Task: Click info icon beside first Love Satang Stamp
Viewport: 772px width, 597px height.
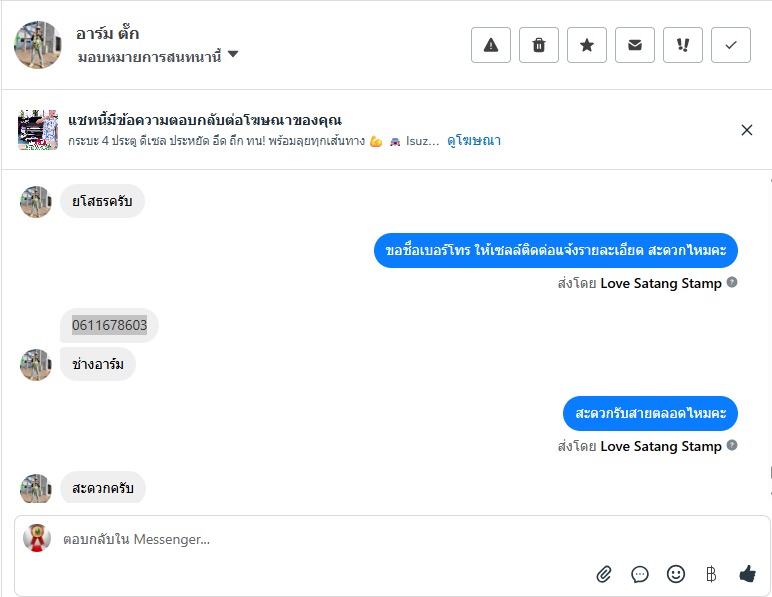Action: 732,282
